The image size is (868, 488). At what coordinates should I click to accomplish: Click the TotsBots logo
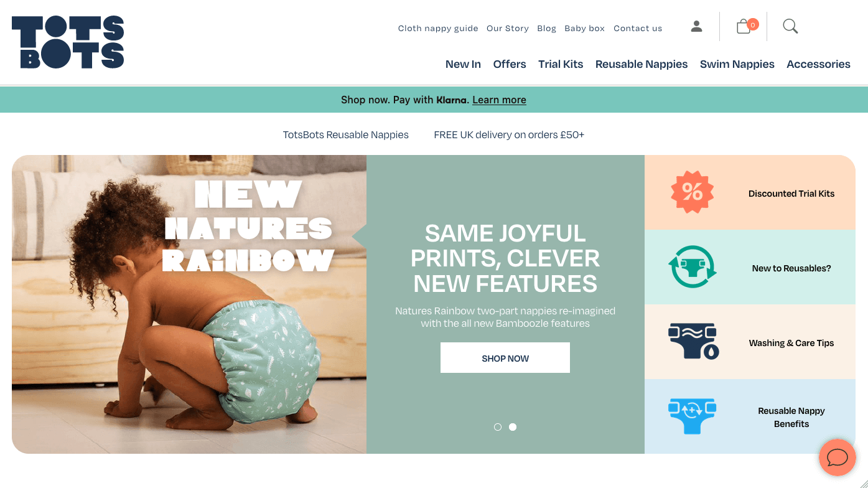(68, 42)
